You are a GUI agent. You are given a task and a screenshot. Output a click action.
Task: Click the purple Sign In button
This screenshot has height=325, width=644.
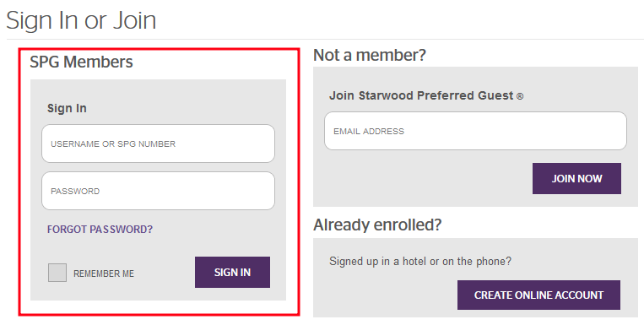click(x=232, y=272)
